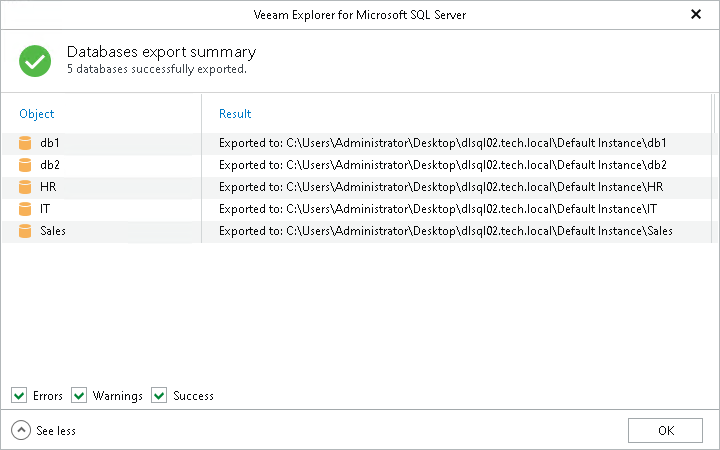Viewport: 720px width, 450px height.
Task: Close the export summary dialog
Action: [x=695, y=14]
